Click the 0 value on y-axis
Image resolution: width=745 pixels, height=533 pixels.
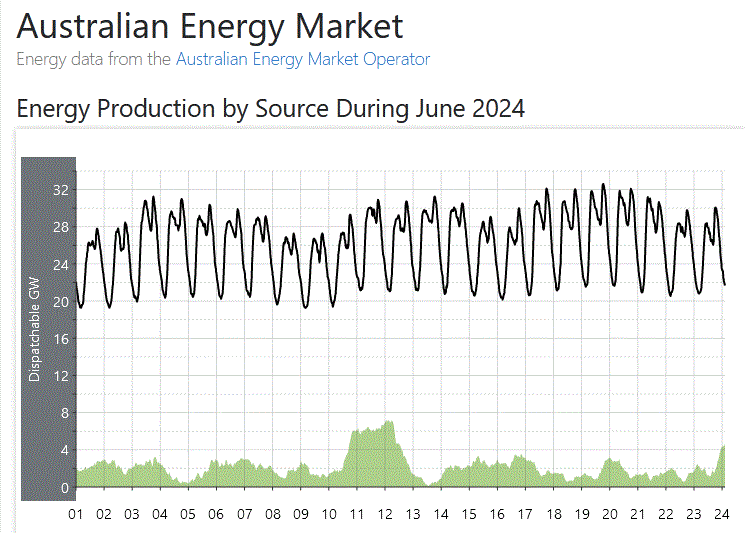(x=65, y=488)
